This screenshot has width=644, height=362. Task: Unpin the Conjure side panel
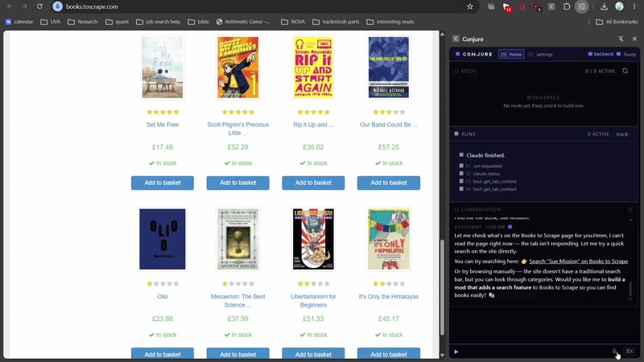pos(621,39)
